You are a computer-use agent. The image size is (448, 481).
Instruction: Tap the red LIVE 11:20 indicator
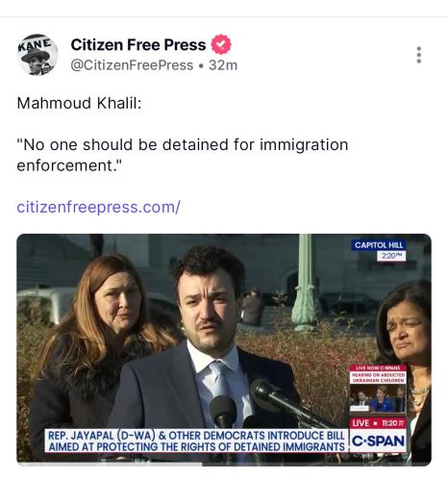tap(378, 423)
